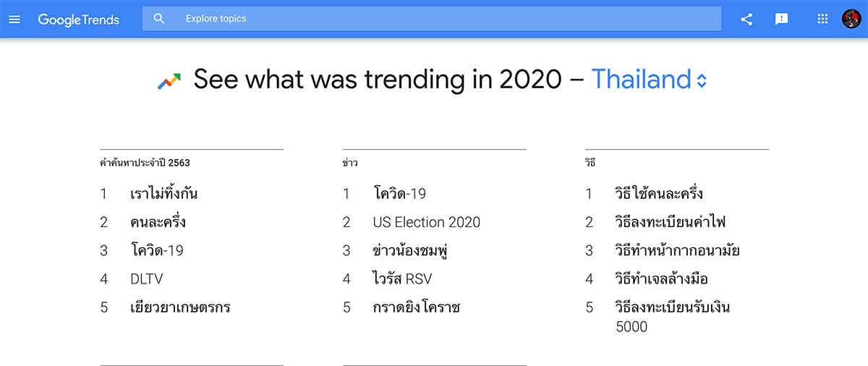
Task: Click the colorful trending arrow icon
Action: click(169, 81)
